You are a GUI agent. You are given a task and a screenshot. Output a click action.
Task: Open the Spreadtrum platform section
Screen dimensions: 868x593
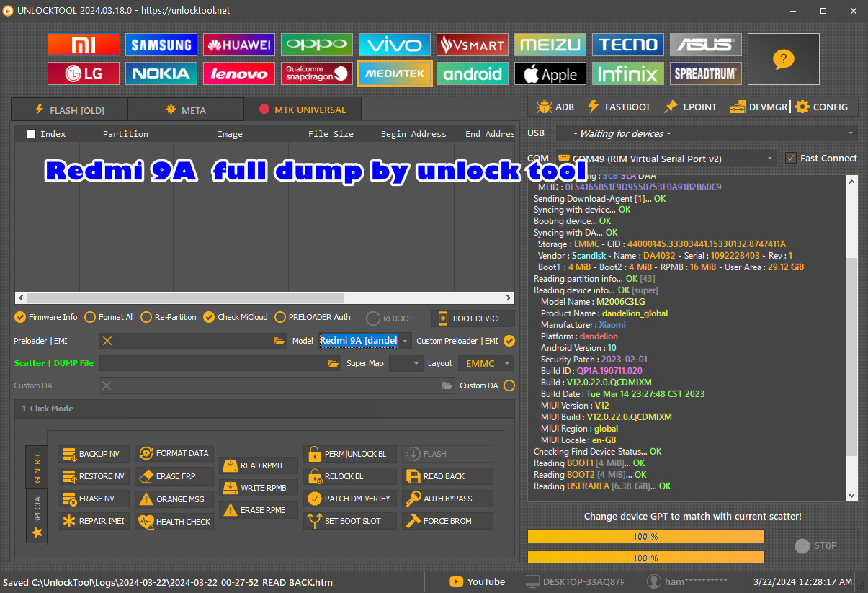(706, 73)
